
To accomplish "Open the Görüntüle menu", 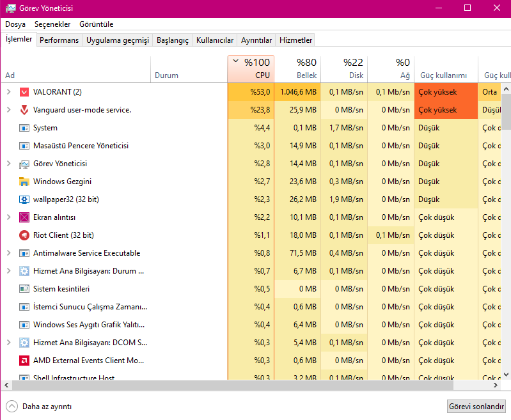I will 97,24.
